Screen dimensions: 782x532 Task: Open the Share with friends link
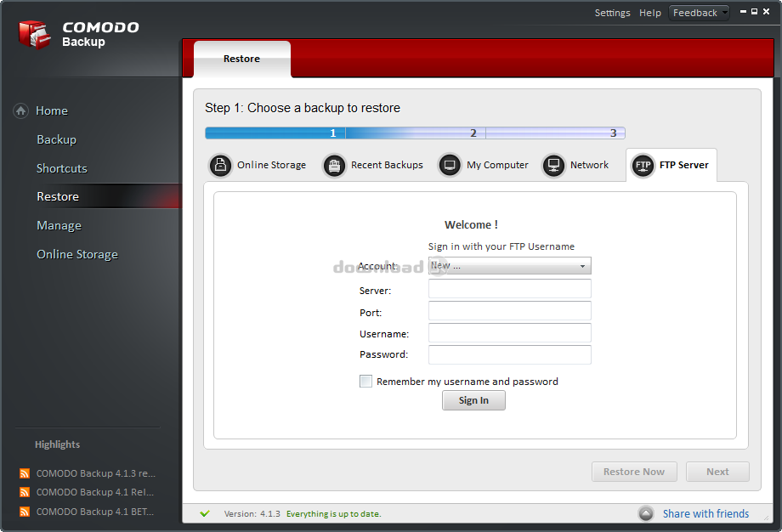click(705, 513)
